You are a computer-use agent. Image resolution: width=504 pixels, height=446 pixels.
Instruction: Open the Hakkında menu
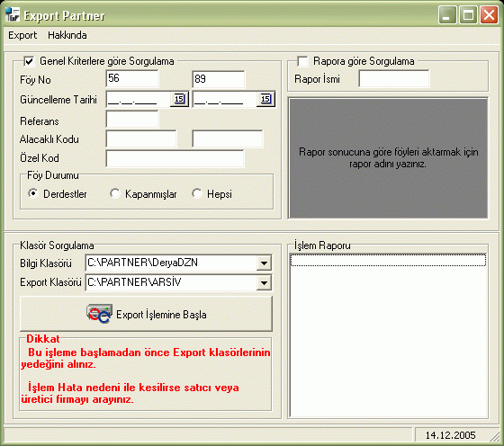(67, 35)
